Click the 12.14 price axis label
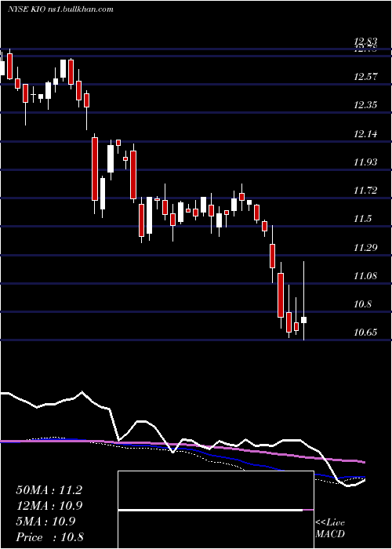The width and height of the screenshot is (392, 549). pyautogui.click(x=365, y=134)
